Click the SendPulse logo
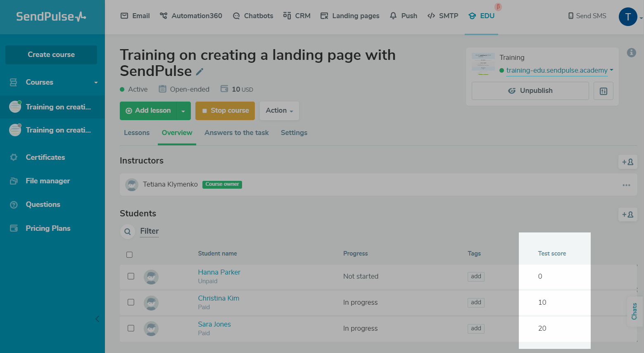 51,17
